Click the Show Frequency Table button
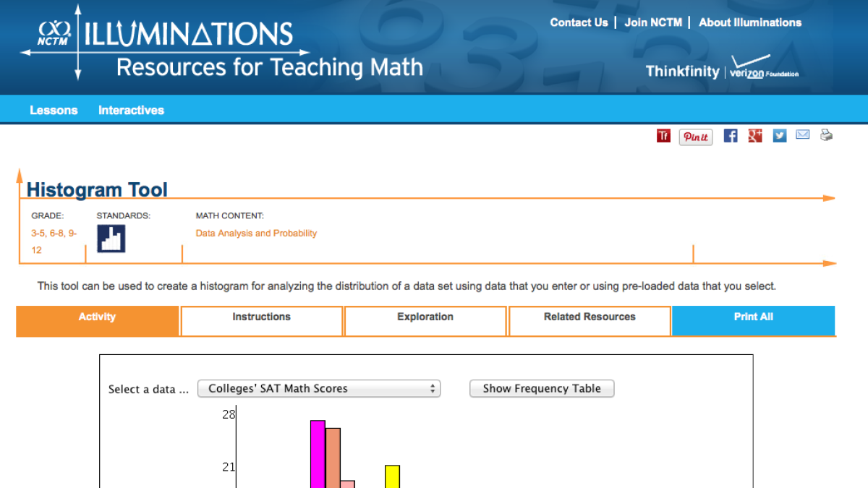 542,388
